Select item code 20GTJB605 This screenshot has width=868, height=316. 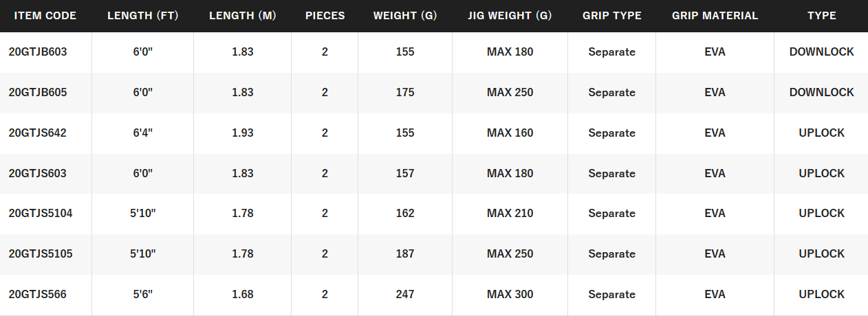coord(38,92)
